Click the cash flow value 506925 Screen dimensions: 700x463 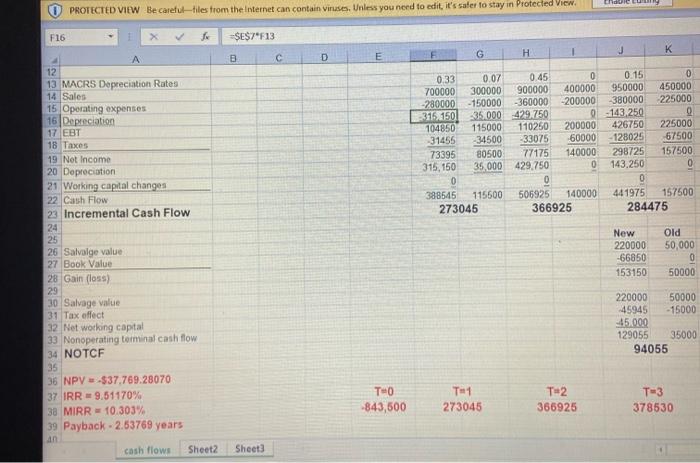[x=534, y=195]
